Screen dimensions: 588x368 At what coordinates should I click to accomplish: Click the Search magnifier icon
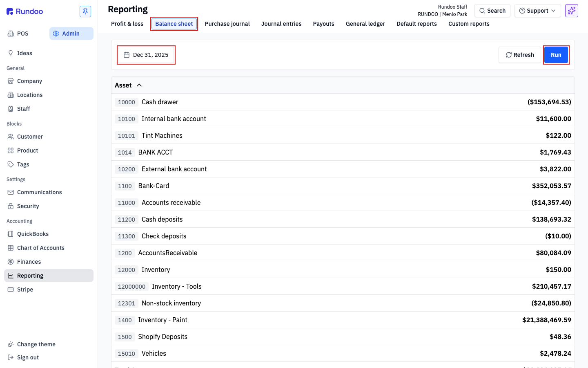(x=482, y=11)
